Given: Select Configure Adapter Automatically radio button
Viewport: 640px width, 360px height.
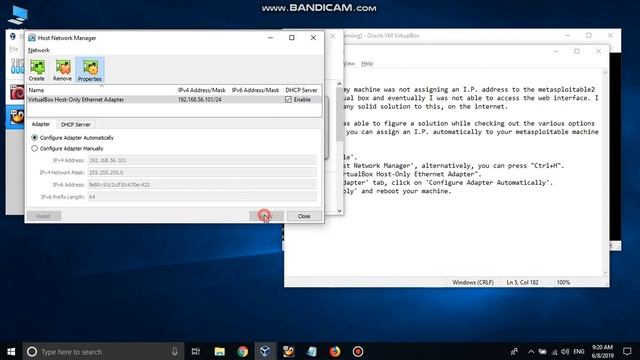Looking at the screenshot, I should 35,138.
